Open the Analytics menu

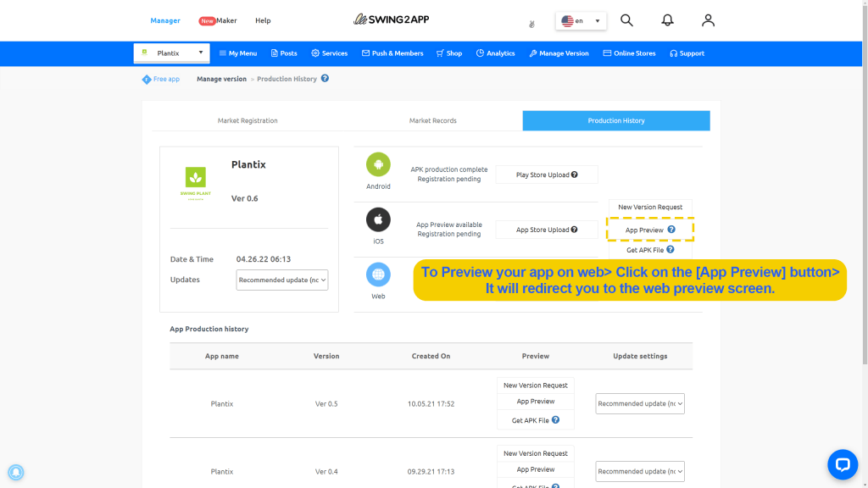tap(495, 53)
